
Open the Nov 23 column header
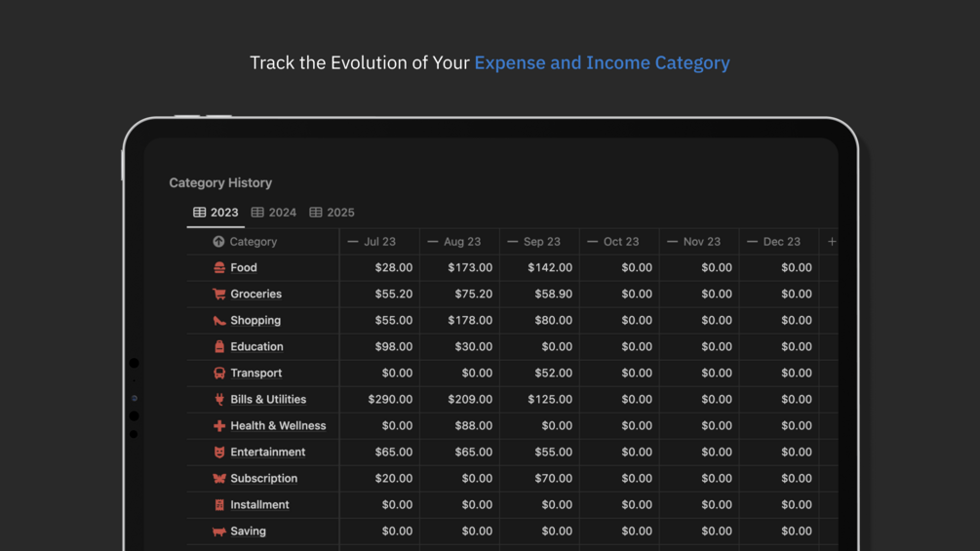pos(699,241)
